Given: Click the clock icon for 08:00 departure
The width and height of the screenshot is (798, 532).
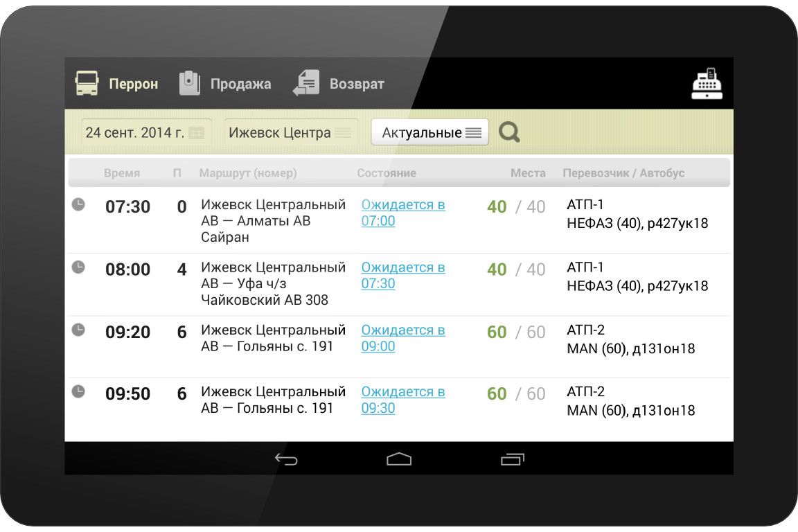Looking at the screenshot, I should [x=79, y=267].
